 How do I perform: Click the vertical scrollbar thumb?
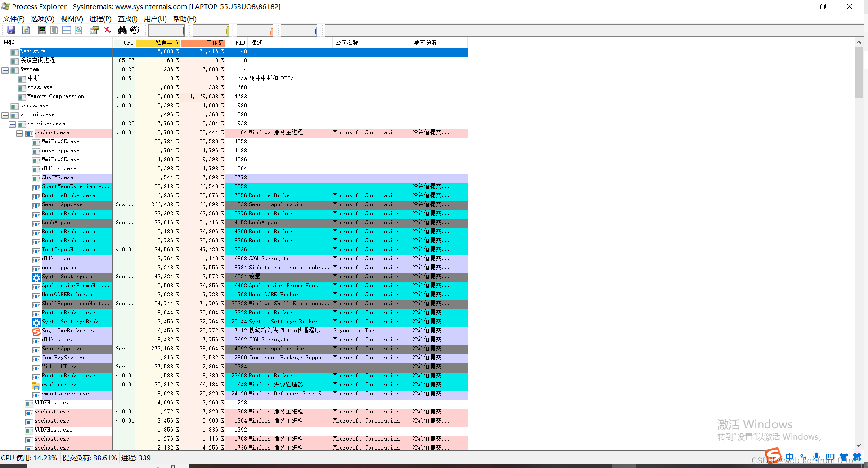coord(859,72)
